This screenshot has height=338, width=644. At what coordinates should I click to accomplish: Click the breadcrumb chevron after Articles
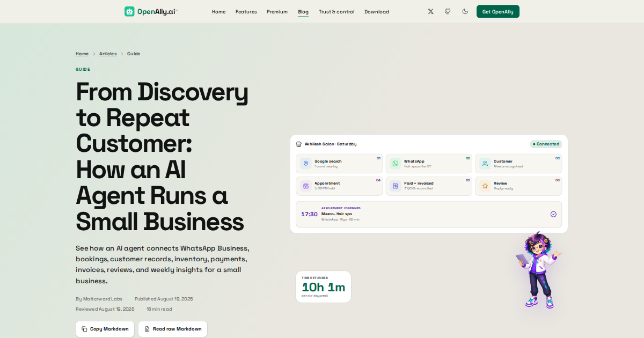point(122,54)
